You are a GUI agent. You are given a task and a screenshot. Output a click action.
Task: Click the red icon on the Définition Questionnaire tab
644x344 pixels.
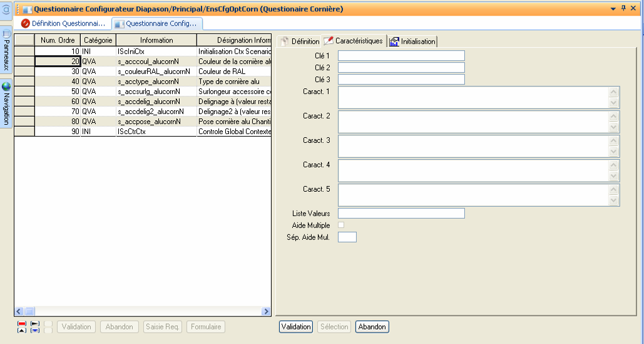[26, 23]
